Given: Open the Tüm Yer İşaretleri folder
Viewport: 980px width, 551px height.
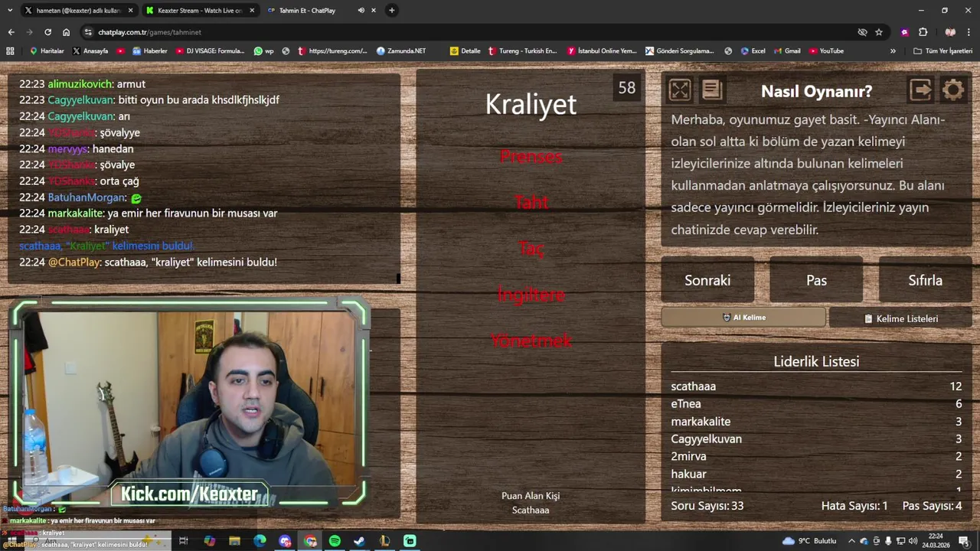Looking at the screenshot, I should (x=942, y=51).
